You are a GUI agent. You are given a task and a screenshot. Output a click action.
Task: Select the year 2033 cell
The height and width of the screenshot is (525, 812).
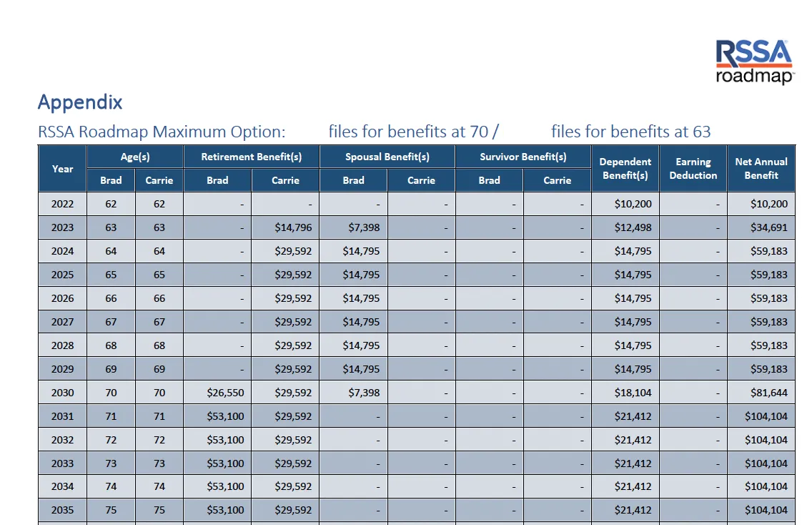(62, 463)
